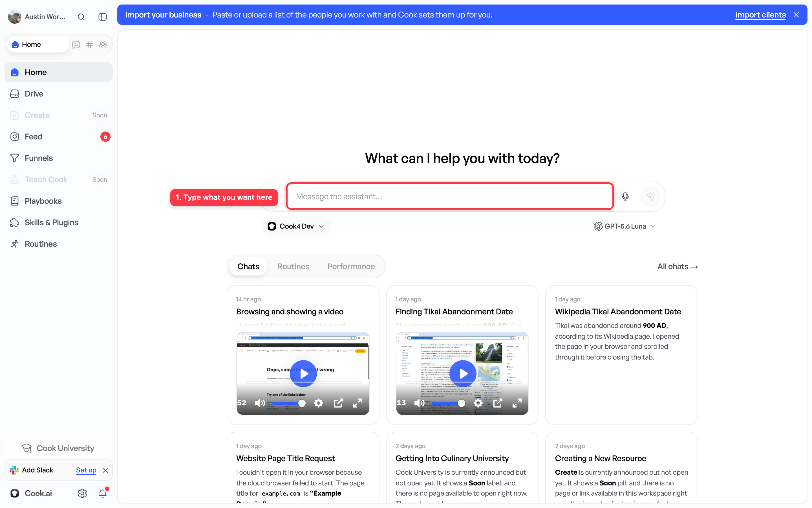The image size is (812, 508).
Task: Switch to the Performance tab
Action: [x=351, y=266]
